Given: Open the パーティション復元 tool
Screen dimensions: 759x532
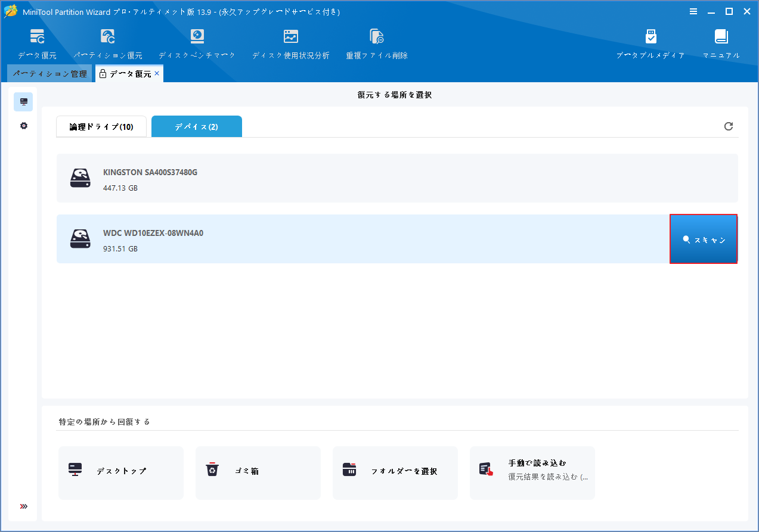Looking at the screenshot, I should coord(108,43).
